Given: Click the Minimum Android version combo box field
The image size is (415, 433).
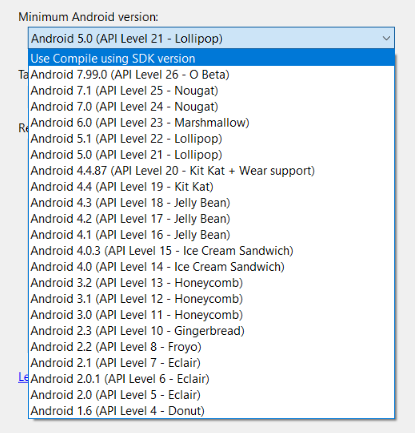Looking at the screenshot, I should [211, 38].
